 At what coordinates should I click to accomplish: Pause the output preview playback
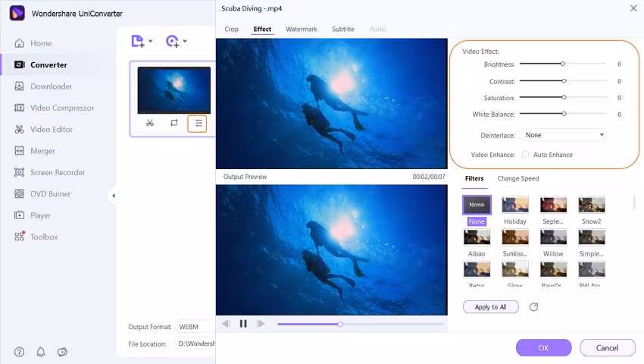tap(243, 324)
